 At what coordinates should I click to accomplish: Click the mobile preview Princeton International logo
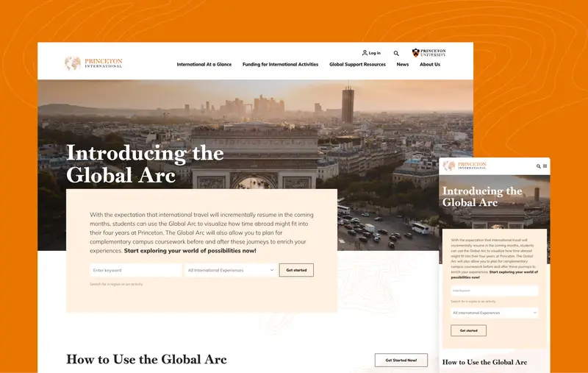pos(465,166)
